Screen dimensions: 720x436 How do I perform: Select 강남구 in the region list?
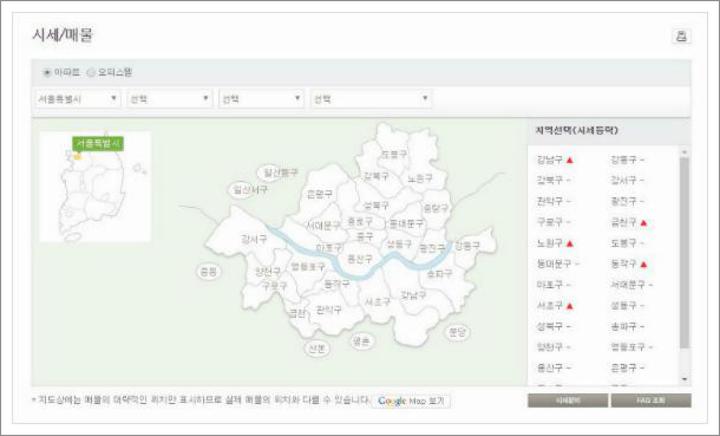(x=550, y=160)
